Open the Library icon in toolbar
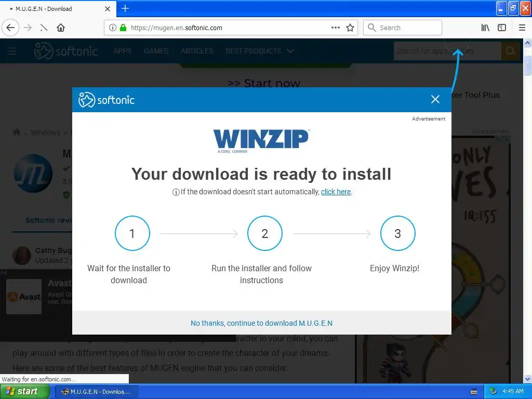 (x=485, y=28)
